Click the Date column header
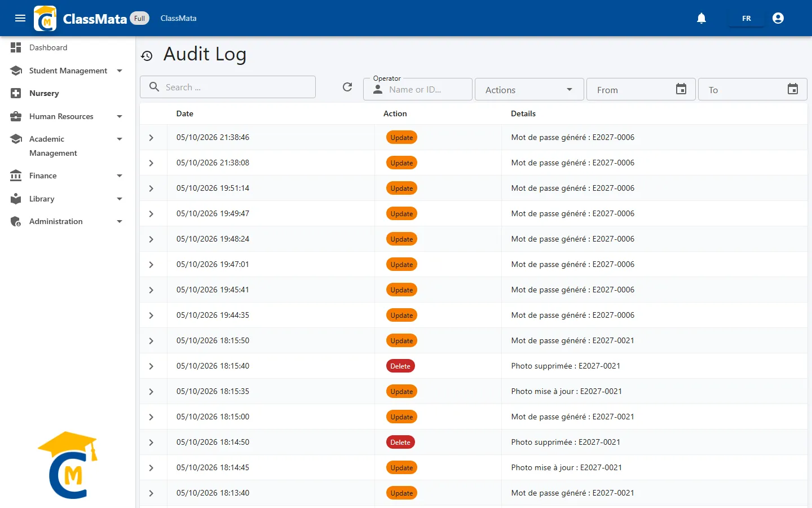The width and height of the screenshot is (812, 508). tap(185, 113)
